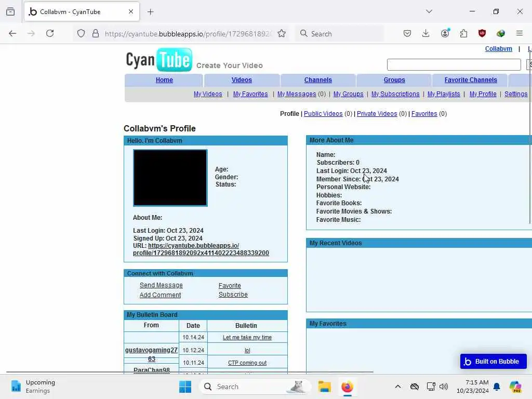Screen dimensions: 532x399
Task: Expand the list all tabs chevron
Action: 429,11
